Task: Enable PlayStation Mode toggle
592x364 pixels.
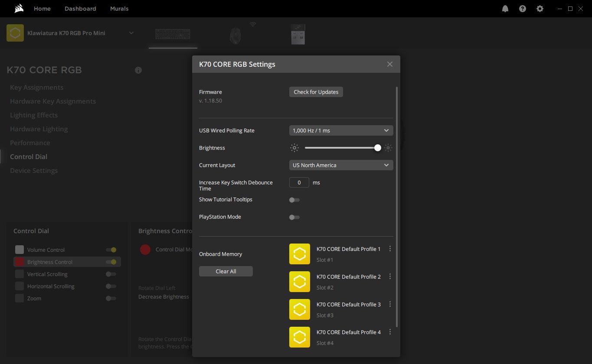Action: pyautogui.click(x=294, y=217)
